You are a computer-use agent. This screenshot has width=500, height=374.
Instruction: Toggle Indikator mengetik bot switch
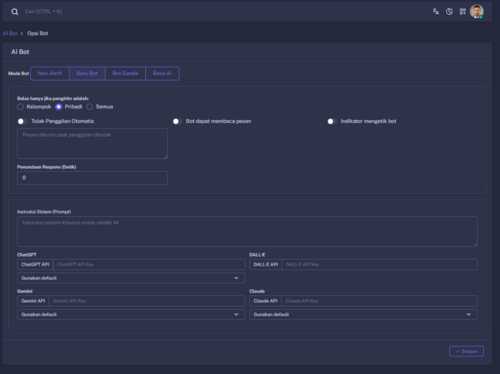click(x=332, y=121)
